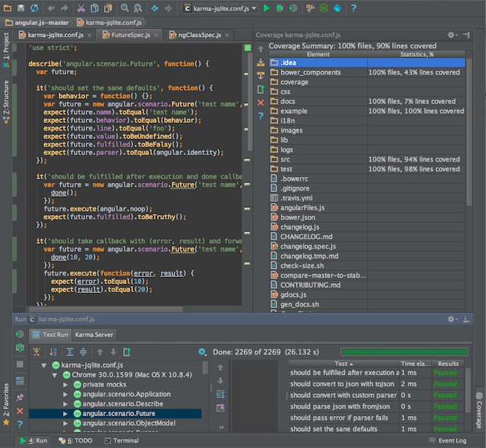
Task: Click the green Run button in toolbar
Action: [267, 8]
